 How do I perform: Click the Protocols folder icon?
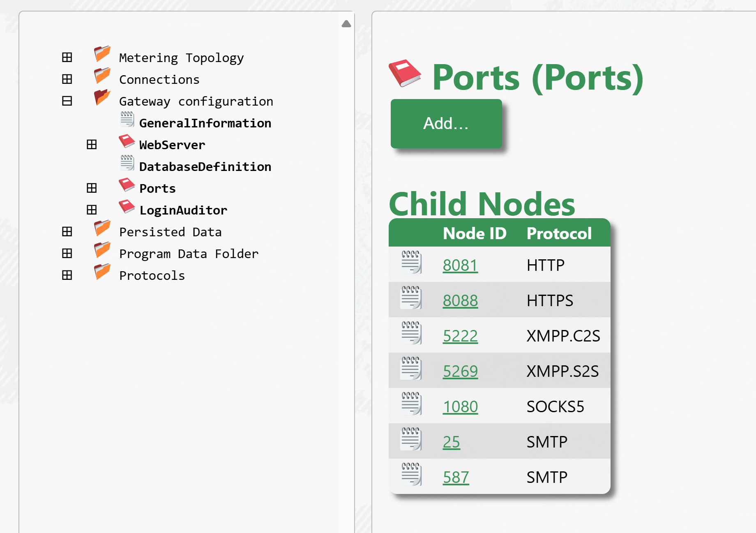(x=102, y=272)
